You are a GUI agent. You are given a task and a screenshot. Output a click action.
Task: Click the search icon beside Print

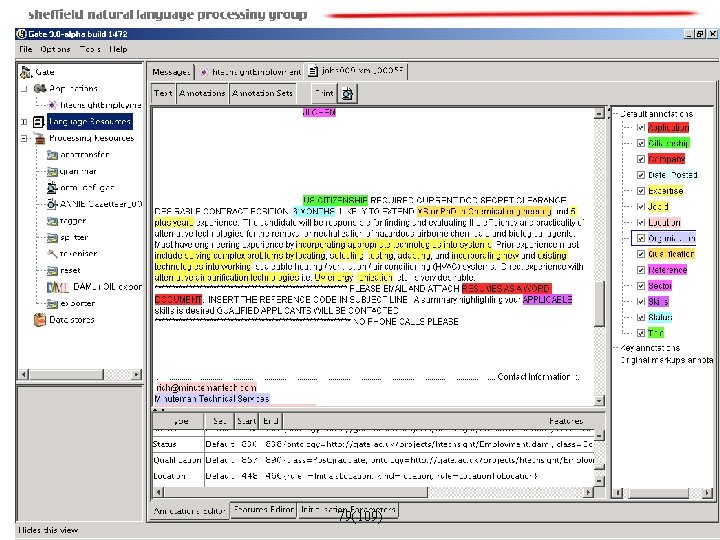348,94
